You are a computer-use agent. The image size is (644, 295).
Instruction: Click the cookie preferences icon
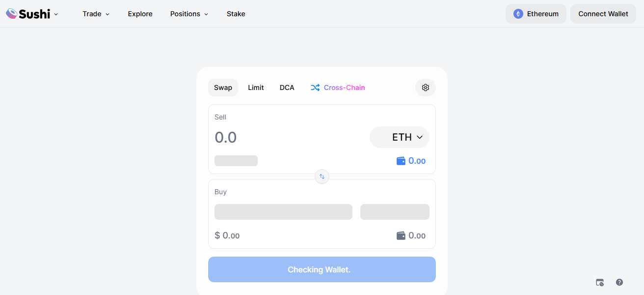point(600,282)
